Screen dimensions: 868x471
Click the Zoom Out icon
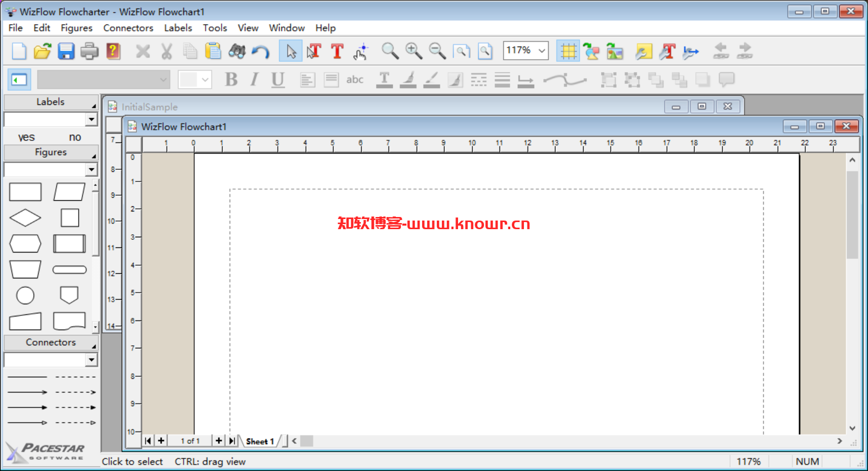point(437,51)
